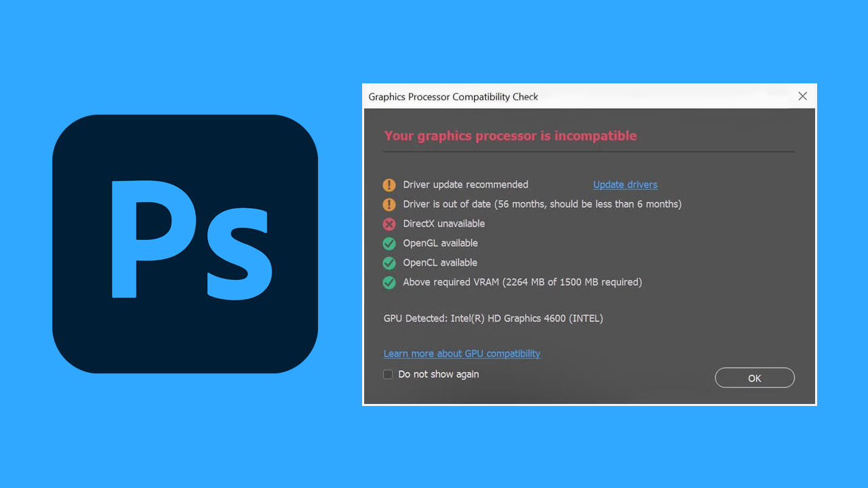The height and width of the screenshot is (488, 868).
Task: Enable the Do not show again checkbox
Action: pos(388,374)
